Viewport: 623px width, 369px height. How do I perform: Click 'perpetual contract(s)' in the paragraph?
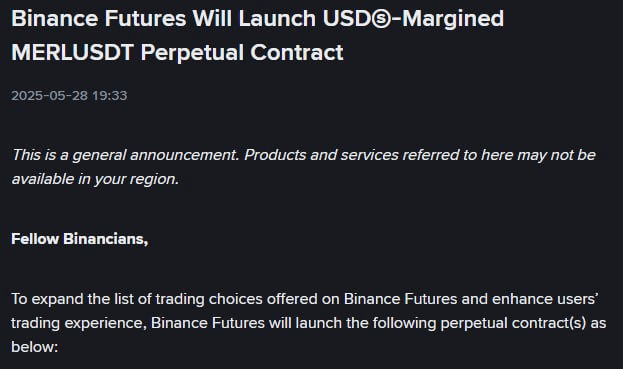coord(513,323)
